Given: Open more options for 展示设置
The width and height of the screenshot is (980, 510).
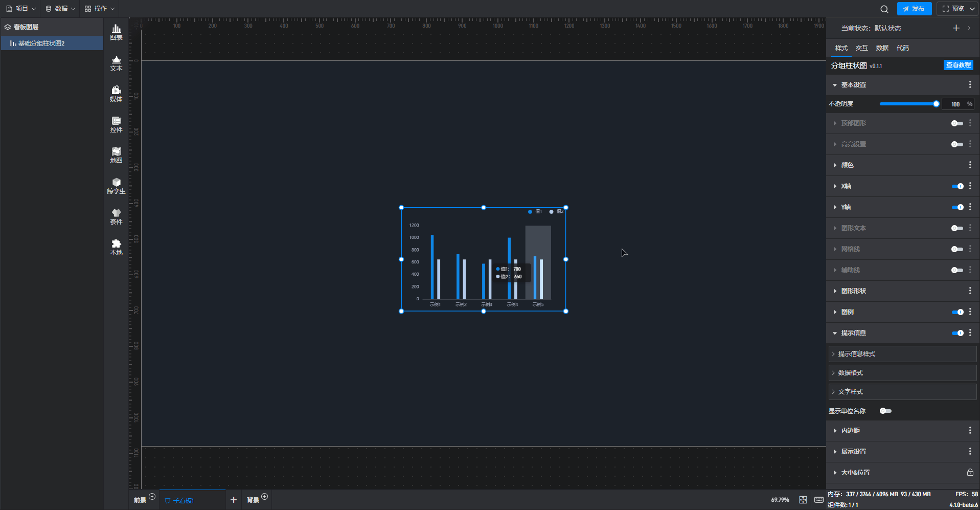Looking at the screenshot, I should click(x=970, y=451).
